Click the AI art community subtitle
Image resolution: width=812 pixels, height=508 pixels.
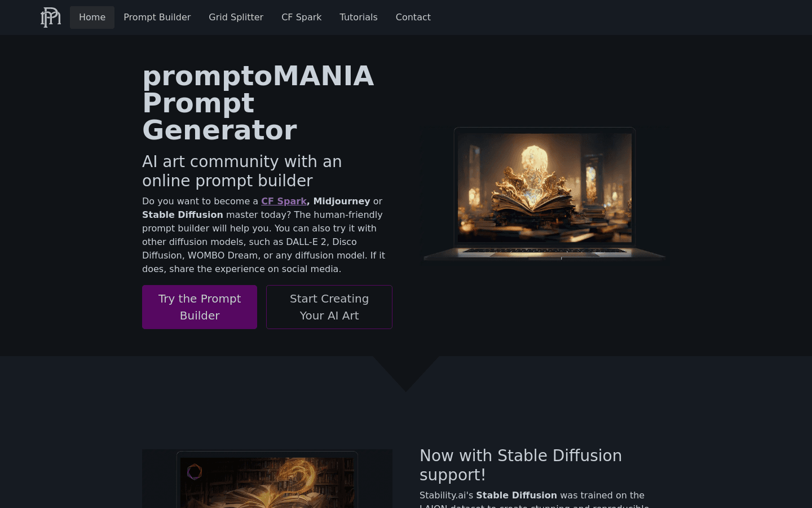pyautogui.click(x=242, y=171)
